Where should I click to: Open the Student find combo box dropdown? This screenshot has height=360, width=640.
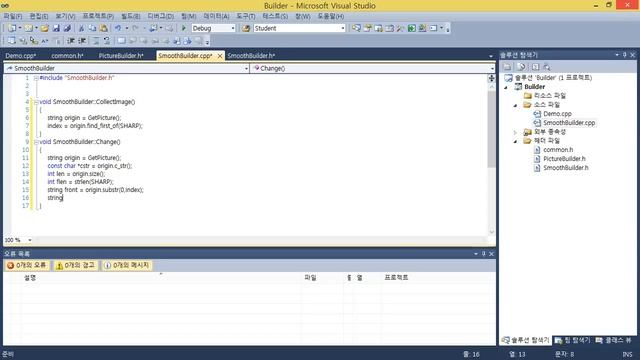click(342, 28)
